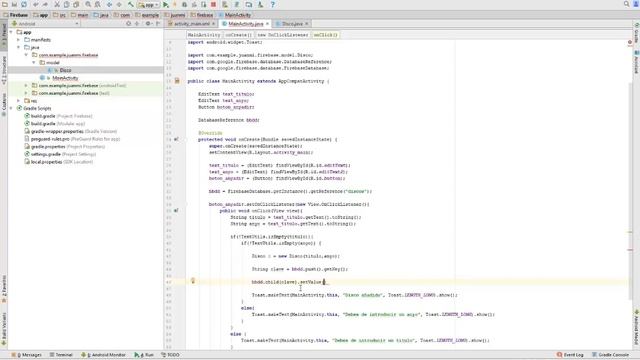Open the Android Monitor tool window
The image size is (640, 360).
(103, 355)
